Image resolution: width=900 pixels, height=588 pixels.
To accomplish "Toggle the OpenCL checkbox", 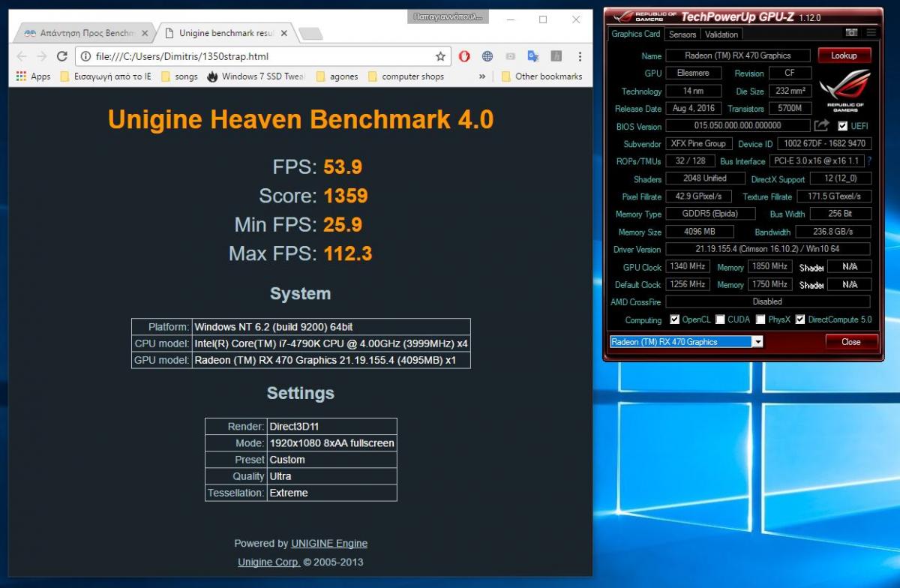I will click(x=675, y=319).
